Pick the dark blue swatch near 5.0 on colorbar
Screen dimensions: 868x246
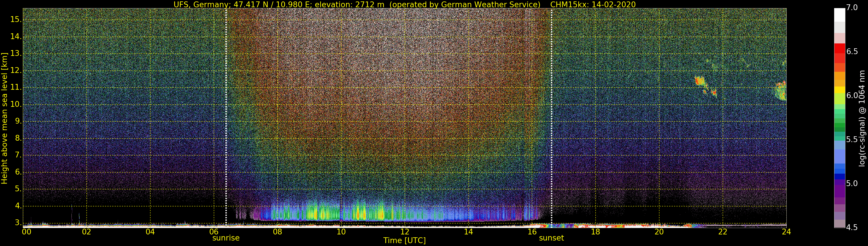pos(839,176)
